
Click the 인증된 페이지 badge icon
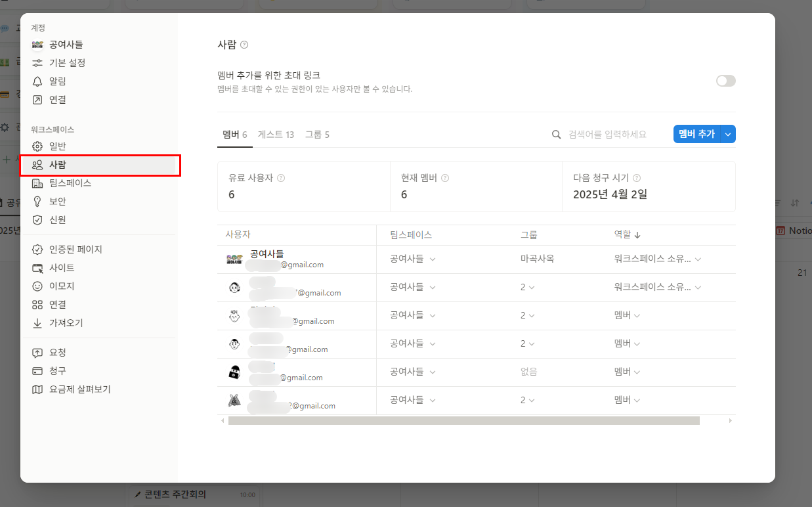(37, 250)
